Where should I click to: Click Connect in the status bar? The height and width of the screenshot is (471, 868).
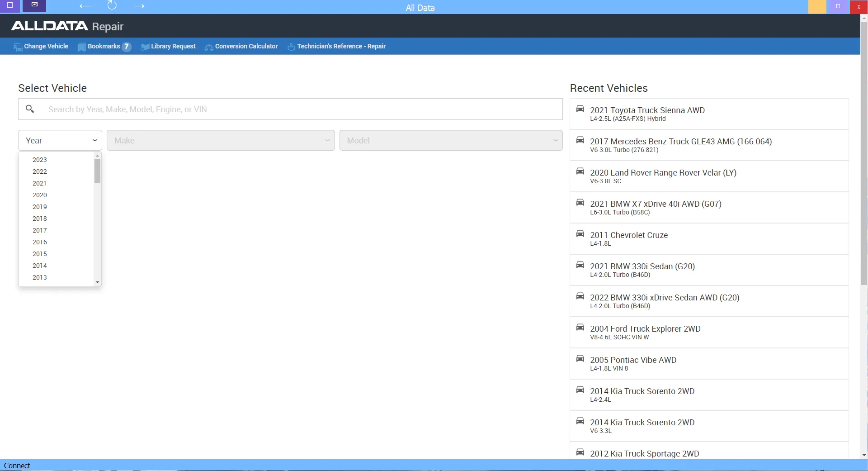point(17,466)
